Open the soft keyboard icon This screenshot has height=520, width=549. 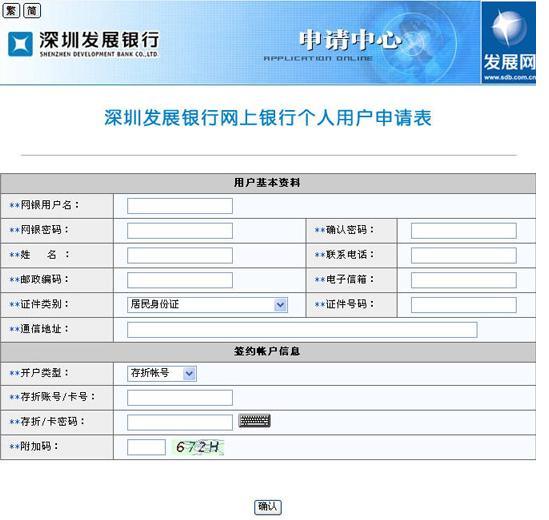(x=255, y=420)
